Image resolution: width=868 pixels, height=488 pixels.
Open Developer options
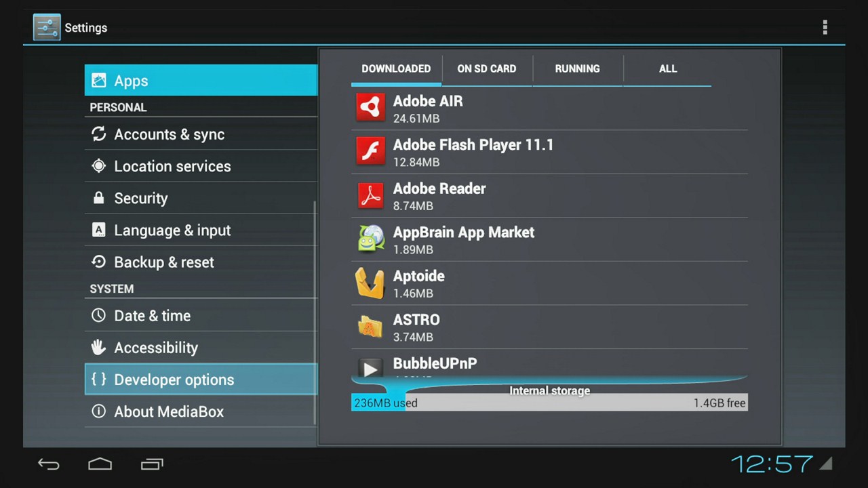201,380
